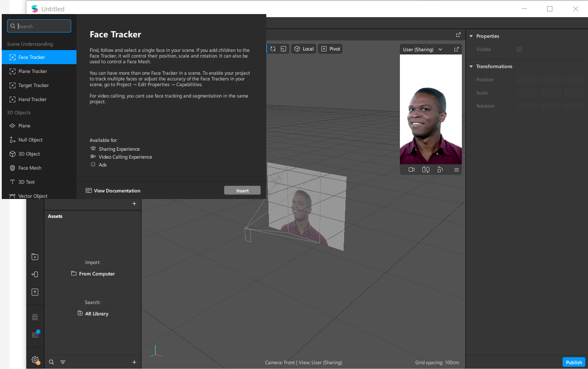Rotate the simulator device
588x369 pixels.
440,170
